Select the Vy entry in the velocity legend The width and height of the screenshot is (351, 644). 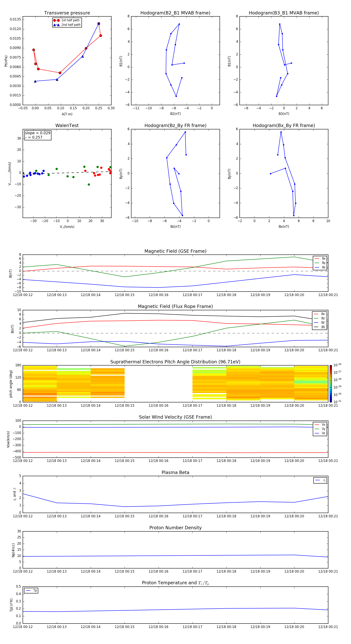click(x=320, y=429)
